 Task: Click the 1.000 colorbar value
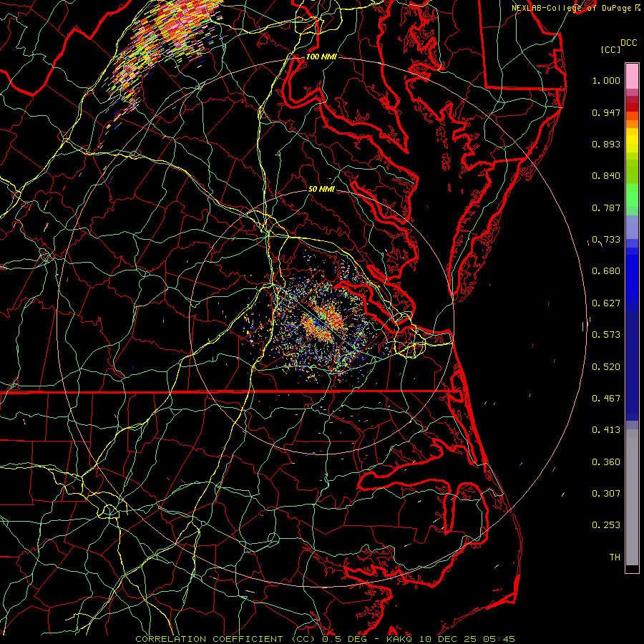[x=606, y=80]
